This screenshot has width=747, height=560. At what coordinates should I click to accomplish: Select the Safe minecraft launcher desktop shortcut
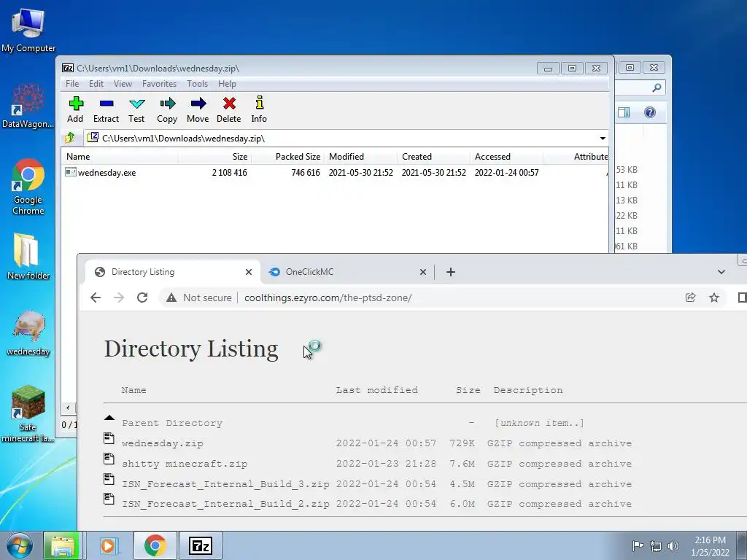[28, 413]
